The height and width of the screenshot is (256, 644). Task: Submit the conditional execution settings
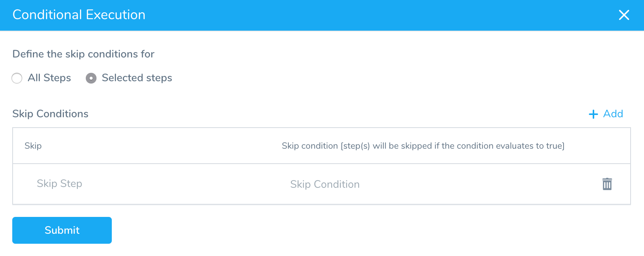(62, 230)
